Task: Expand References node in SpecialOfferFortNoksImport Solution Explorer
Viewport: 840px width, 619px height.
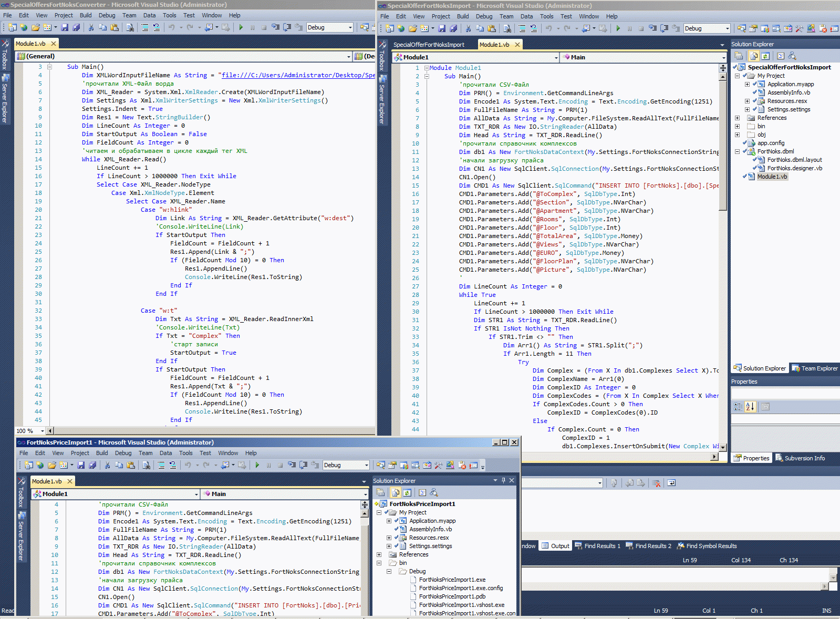Action: (737, 118)
